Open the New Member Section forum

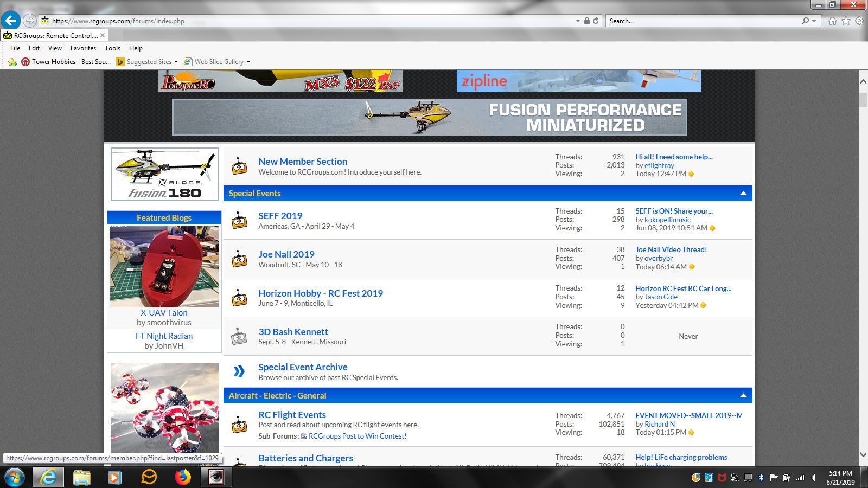(x=302, y=162)
